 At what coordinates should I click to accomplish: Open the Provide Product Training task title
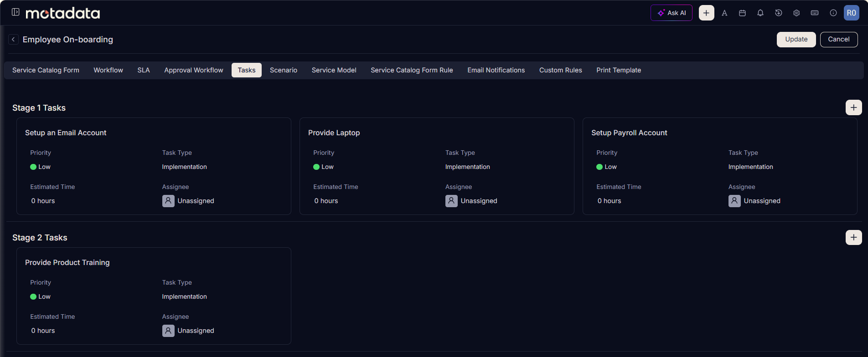click(x=67, y=262)
